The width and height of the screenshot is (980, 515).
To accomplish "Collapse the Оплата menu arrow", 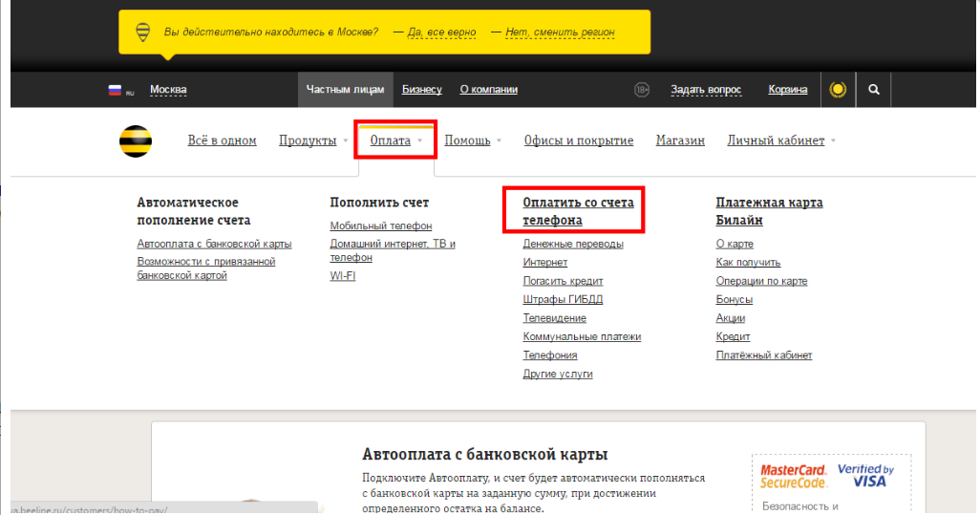I will point(420,140).
